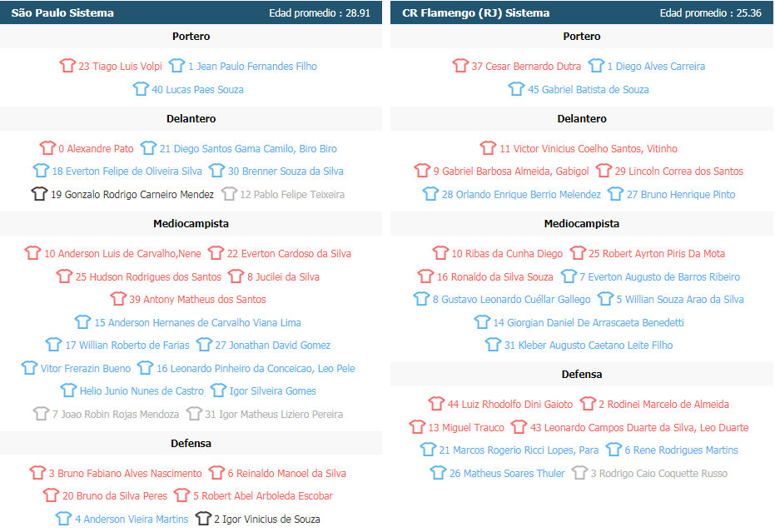
Task: Open player 16 Leonardo Pinheiro da Conceicao, Leo Pele
Action: pos(256,368)
